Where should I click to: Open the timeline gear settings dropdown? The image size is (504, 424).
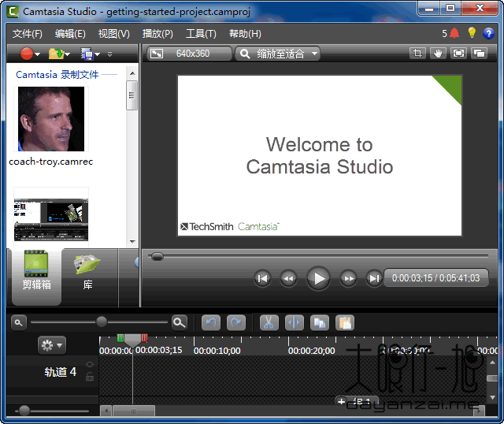coord(52,345)
